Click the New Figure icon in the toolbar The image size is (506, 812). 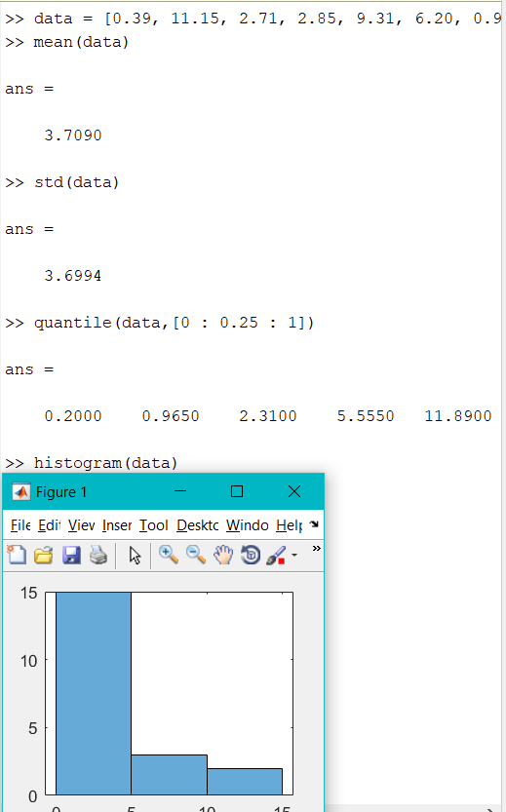point(17,556)
